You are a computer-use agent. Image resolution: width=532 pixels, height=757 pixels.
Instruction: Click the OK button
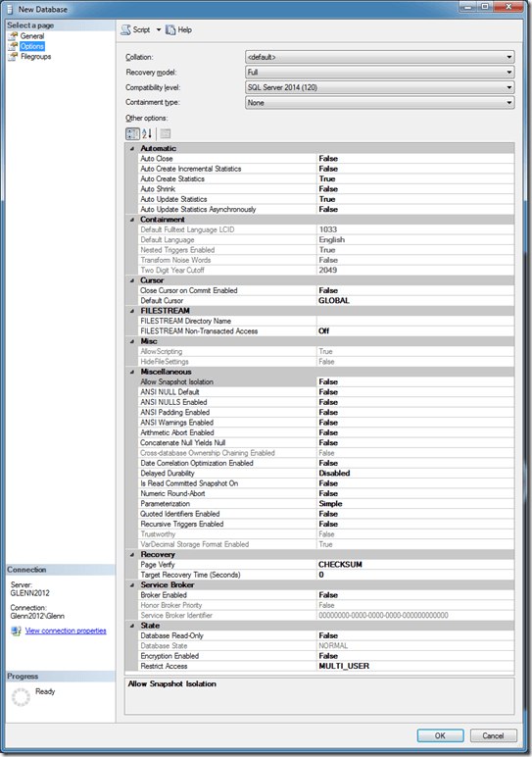click(440, 735)
